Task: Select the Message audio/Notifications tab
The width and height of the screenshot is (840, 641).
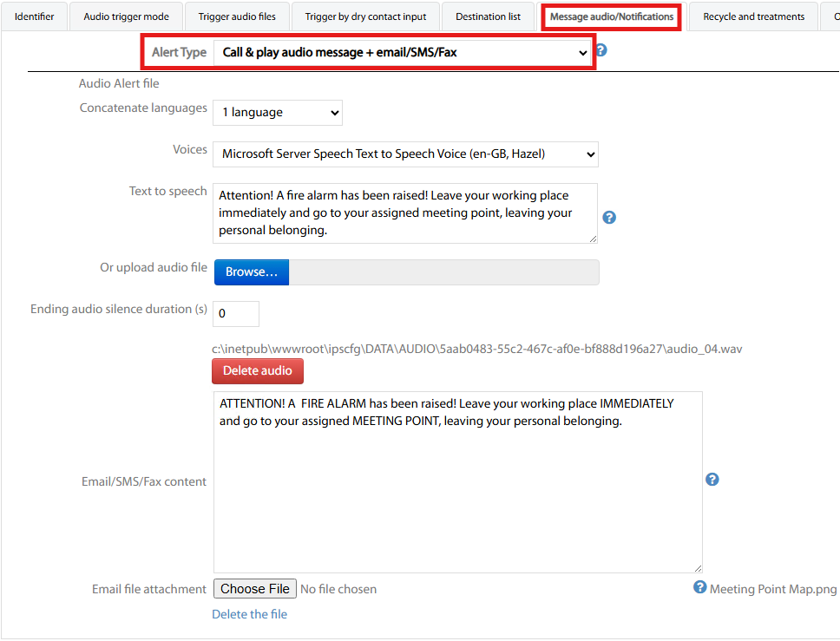Action: 612,16
